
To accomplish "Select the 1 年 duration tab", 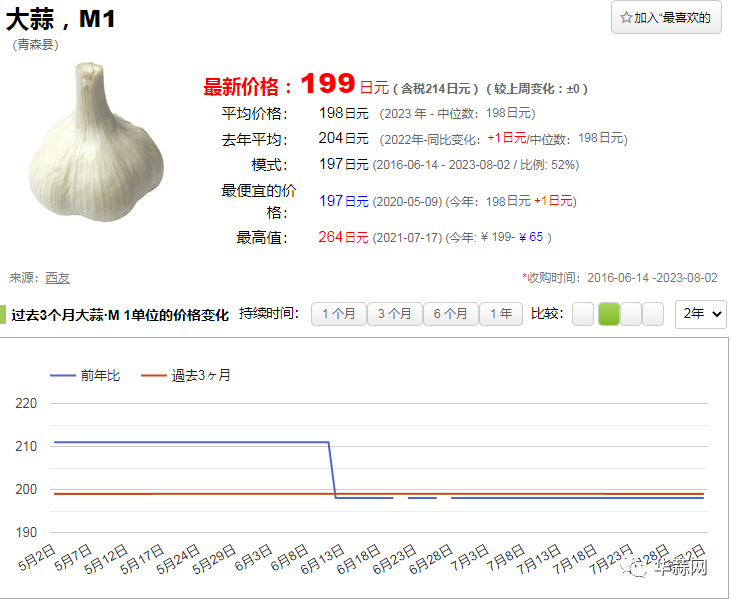I will [x=501, y=314].
